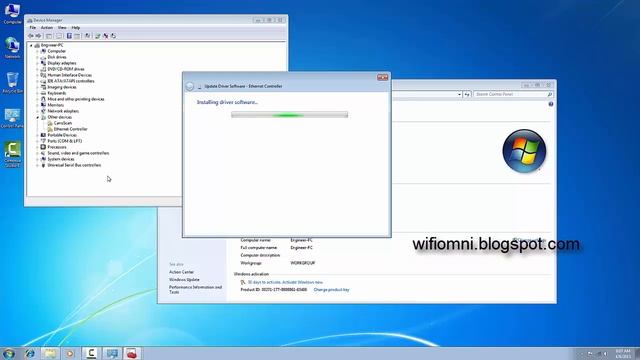Open Windows Explorer folder icon on taskbar

pos(50,353)
